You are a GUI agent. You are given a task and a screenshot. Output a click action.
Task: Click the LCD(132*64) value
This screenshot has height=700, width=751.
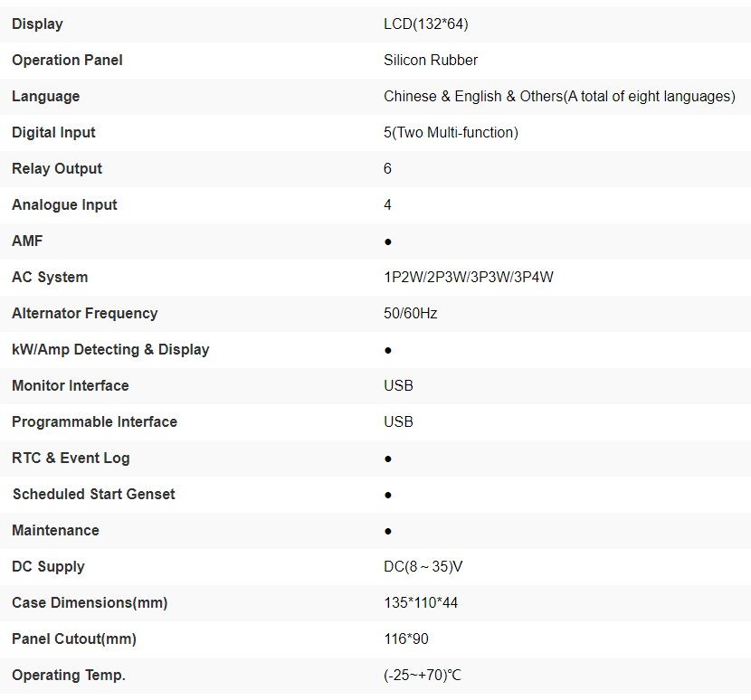(426, 24)
